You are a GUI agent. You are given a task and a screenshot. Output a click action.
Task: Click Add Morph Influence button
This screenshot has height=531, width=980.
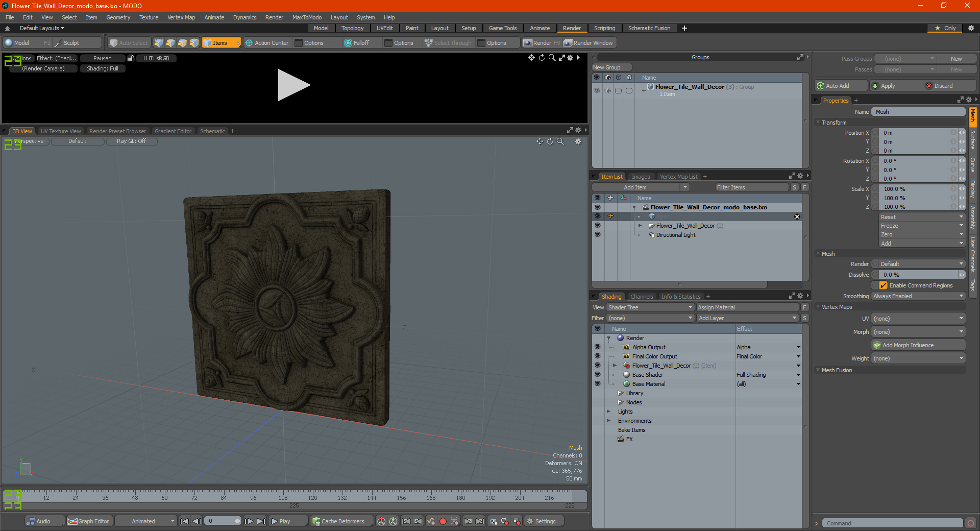918,345
